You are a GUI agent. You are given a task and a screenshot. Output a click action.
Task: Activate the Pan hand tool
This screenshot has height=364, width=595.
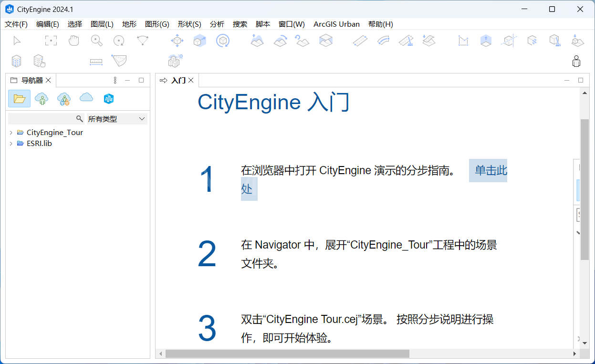pyautogui.click(x=73, y=41)
